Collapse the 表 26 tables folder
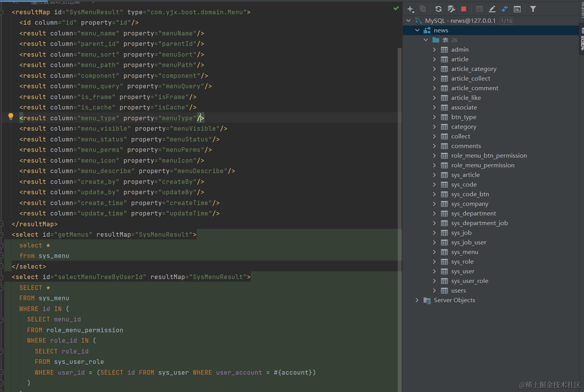Screen dimensions: 584x392 click(x=426, y=40)
